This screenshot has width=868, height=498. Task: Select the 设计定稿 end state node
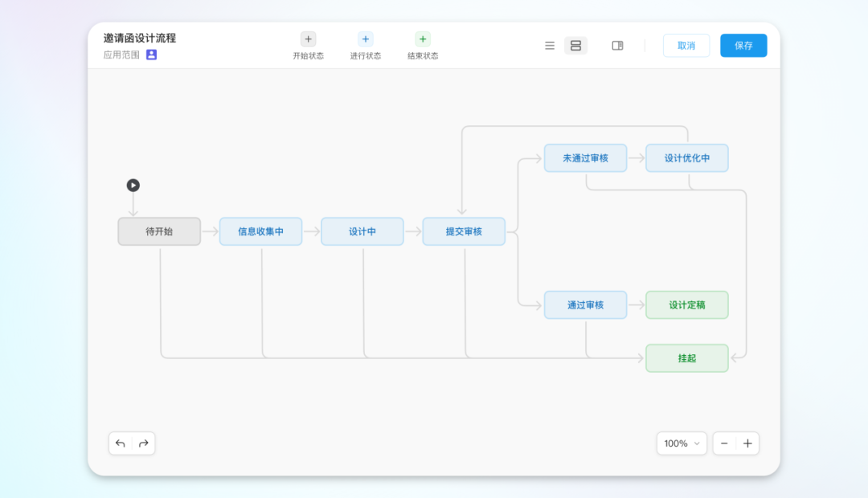coord(687,305)
